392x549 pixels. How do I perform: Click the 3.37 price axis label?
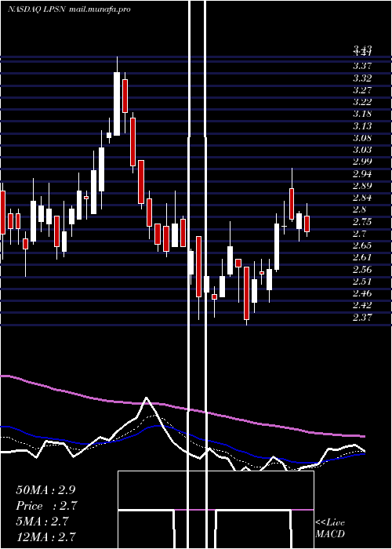click(362, 66)
